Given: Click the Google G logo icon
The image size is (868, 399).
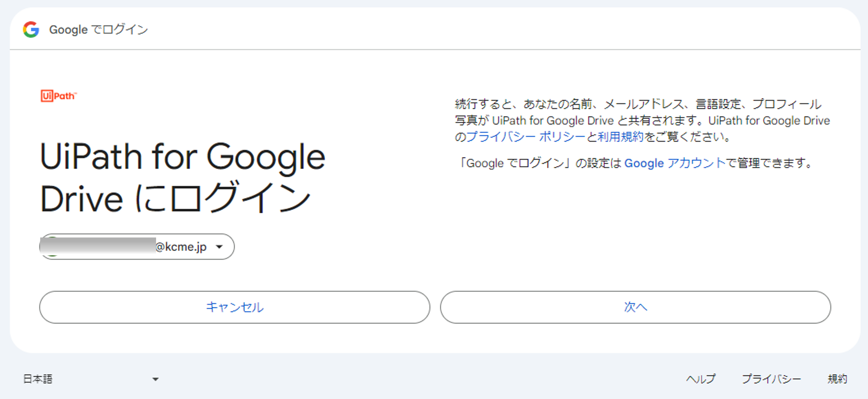Looking at the screenshot, I should click(31, 29).
